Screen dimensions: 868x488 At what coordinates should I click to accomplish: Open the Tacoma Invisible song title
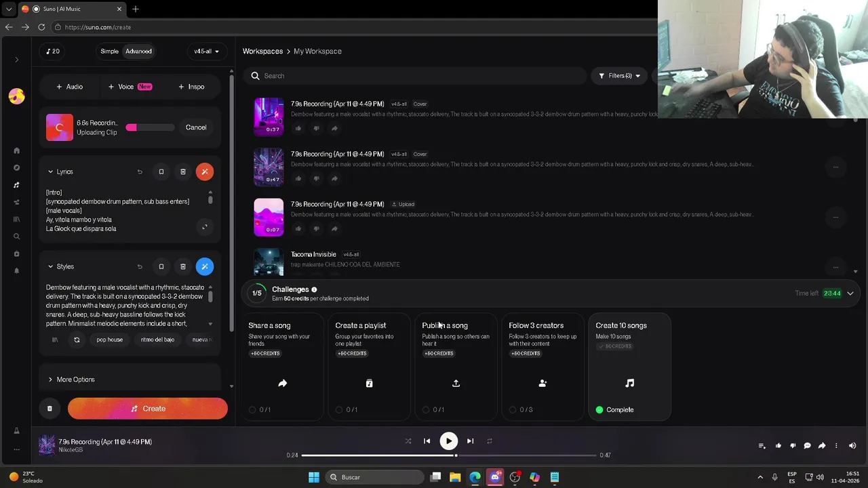[x=313, y=254]
